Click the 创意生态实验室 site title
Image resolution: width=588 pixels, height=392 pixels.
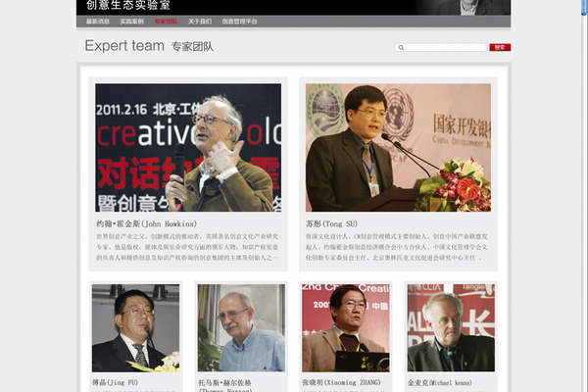(127, 5)
